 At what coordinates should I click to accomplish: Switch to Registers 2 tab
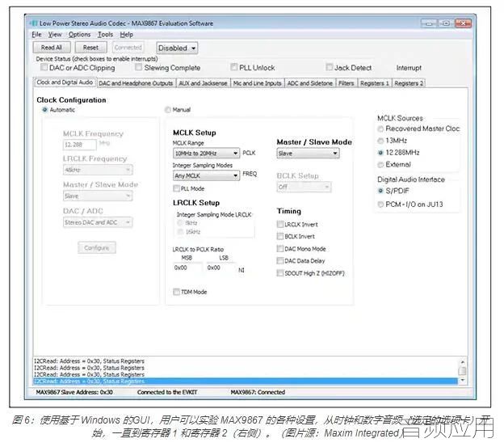click(x=409, y=83)
